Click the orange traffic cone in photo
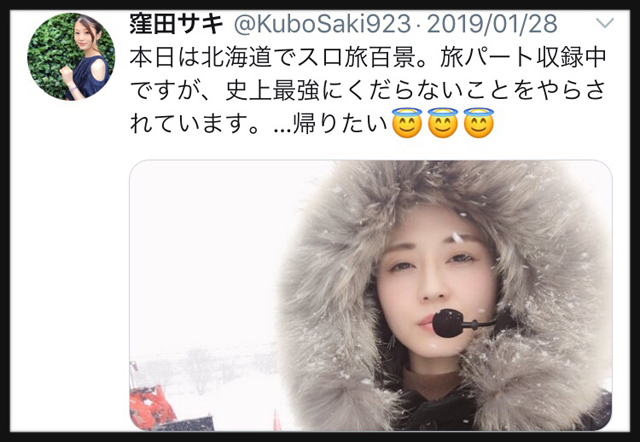 click(x=277, y=420)
